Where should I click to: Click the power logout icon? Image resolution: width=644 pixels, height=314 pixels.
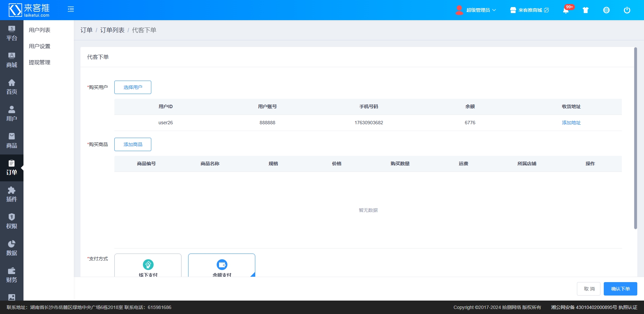tap(627, 10)
